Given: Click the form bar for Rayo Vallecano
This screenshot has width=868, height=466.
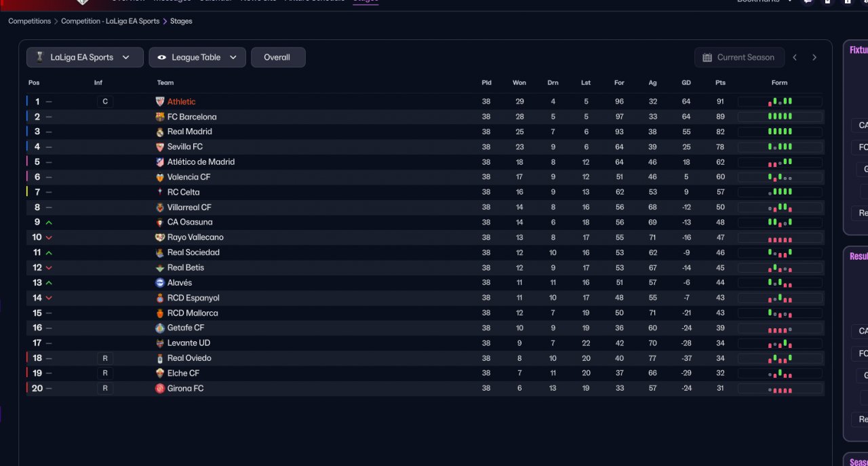Looking at the screenshot, I should click(x=780, y=237).
